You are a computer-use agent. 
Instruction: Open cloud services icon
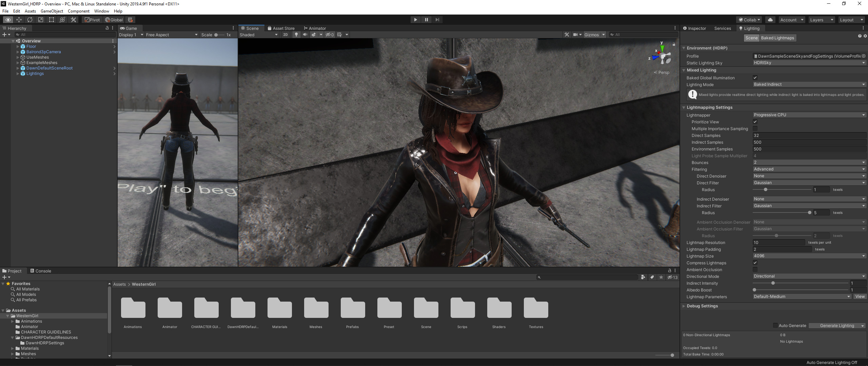click(x=770, y=20)
